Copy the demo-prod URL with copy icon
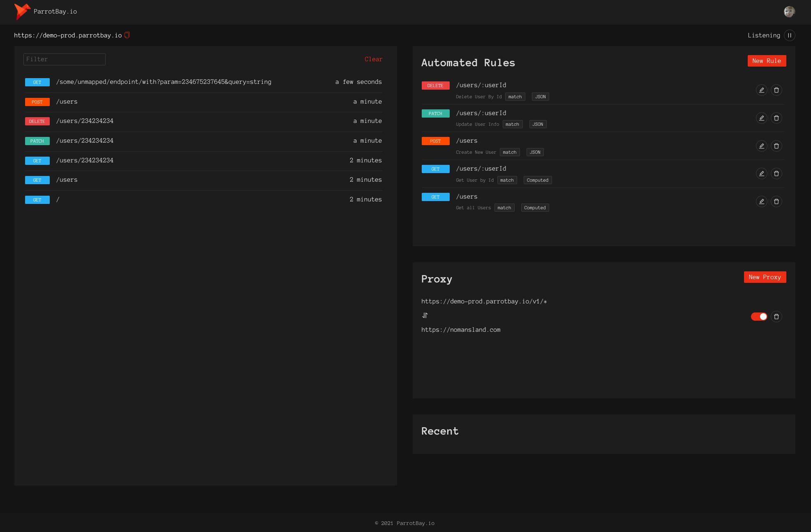Viewport: 811px width, 532px height. (127, 35)
